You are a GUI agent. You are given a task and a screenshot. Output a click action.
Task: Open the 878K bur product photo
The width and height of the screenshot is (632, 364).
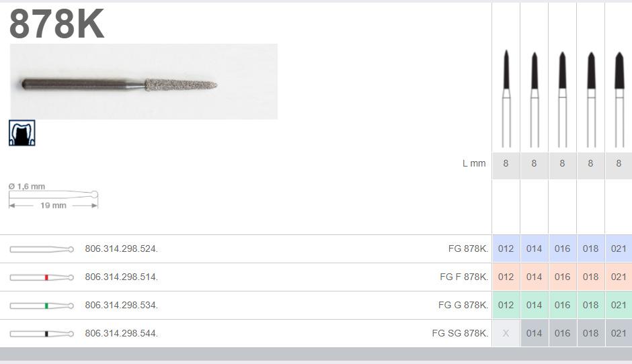(143, 81)
